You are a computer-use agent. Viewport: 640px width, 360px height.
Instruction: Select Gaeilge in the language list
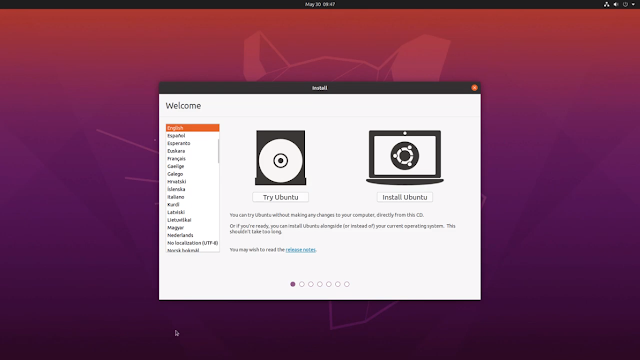(192, 166)
